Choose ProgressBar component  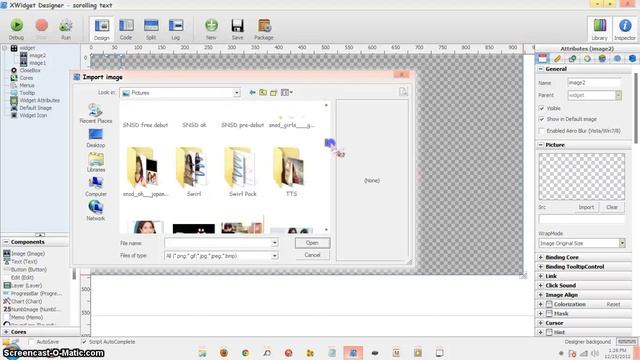[x=33, y=293]
